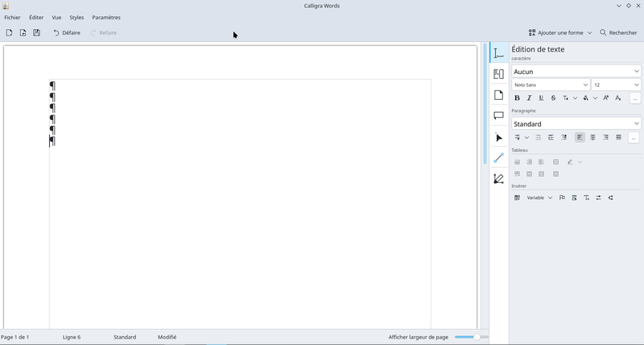Center the paragraph

(x=592, y=137)
